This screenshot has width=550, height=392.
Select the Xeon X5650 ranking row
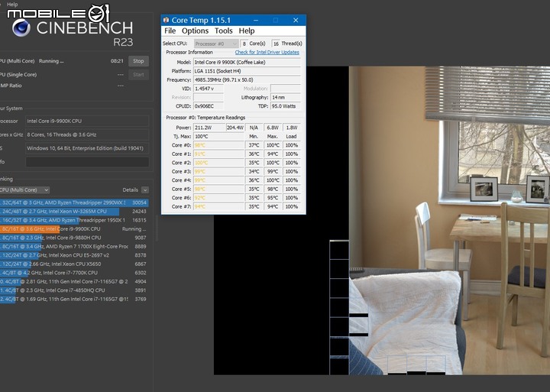(74, 264)
